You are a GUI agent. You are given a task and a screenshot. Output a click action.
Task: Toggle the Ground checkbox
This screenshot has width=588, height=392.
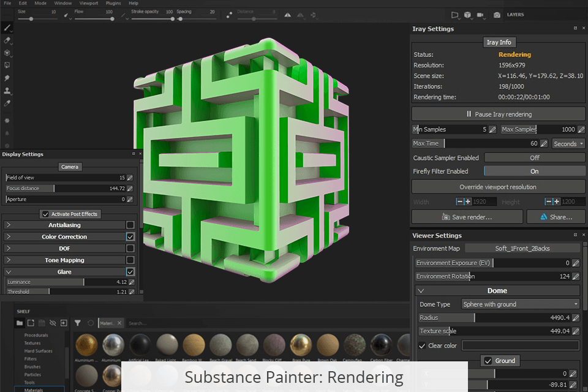(488, 361)
